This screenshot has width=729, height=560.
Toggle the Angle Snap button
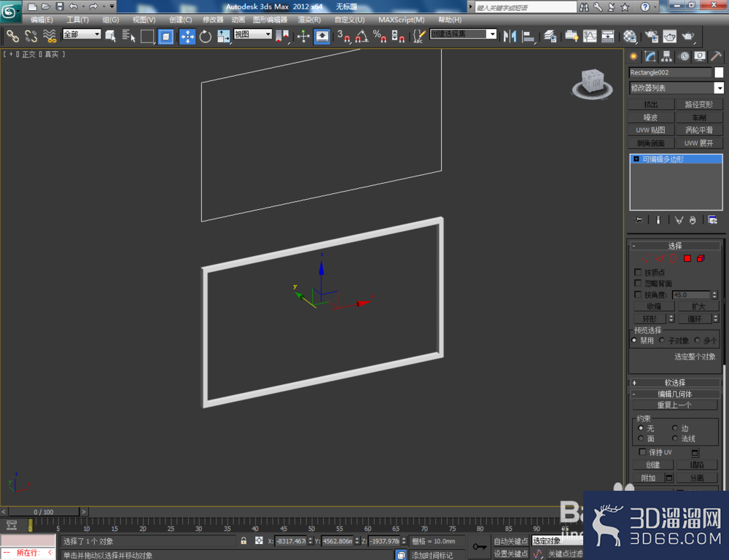pyautogui.click(x=362, y=36)
